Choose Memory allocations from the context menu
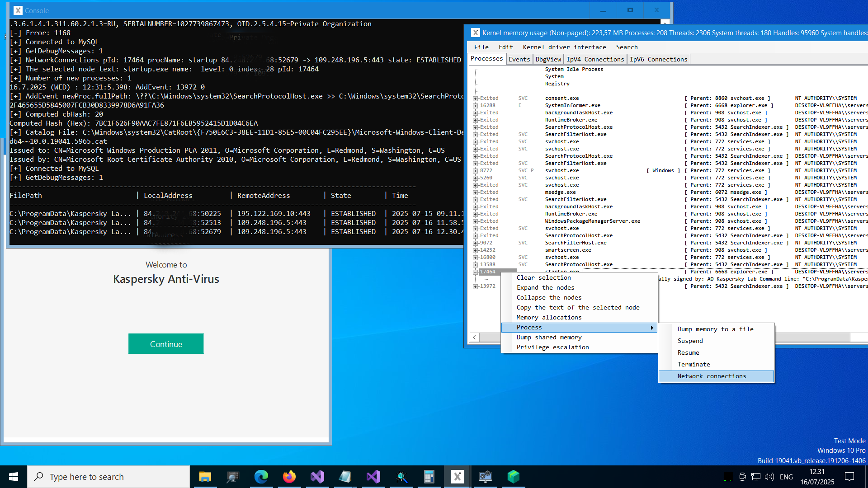 [x=579, y=317]
